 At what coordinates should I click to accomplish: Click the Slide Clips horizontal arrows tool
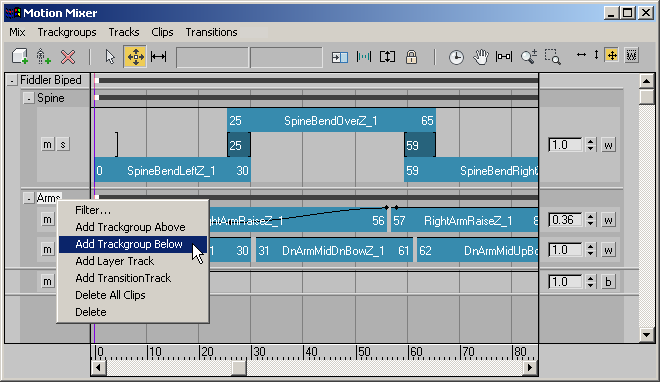pos(158,56)
